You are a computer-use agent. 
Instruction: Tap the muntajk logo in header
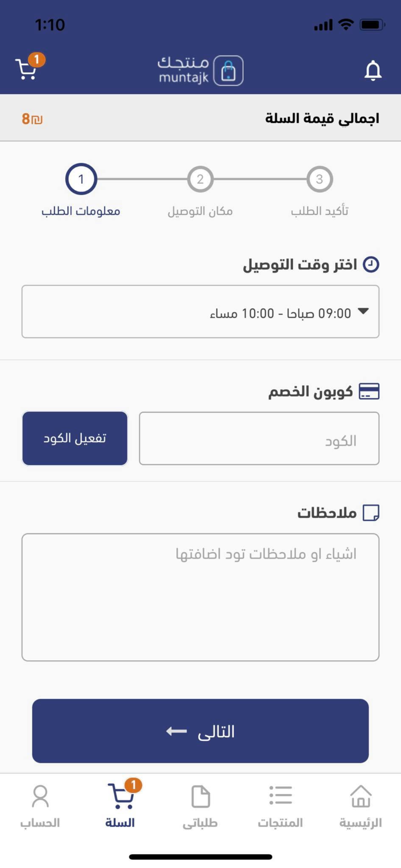[x=200, y=70]
